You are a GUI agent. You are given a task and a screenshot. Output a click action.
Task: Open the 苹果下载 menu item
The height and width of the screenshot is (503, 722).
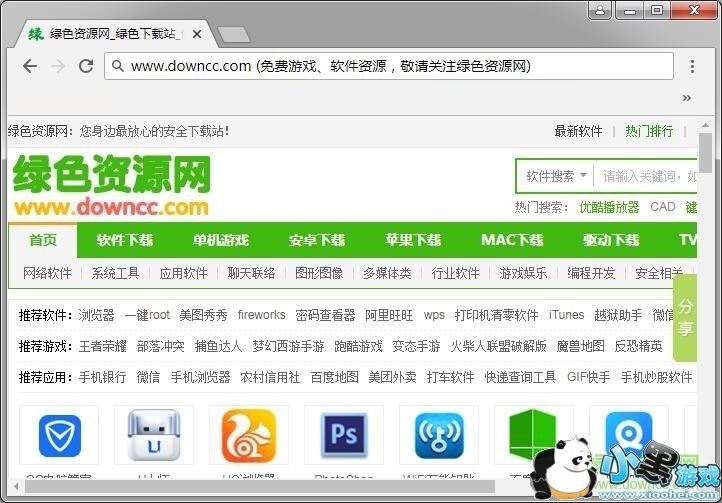[x=413, y=240]
